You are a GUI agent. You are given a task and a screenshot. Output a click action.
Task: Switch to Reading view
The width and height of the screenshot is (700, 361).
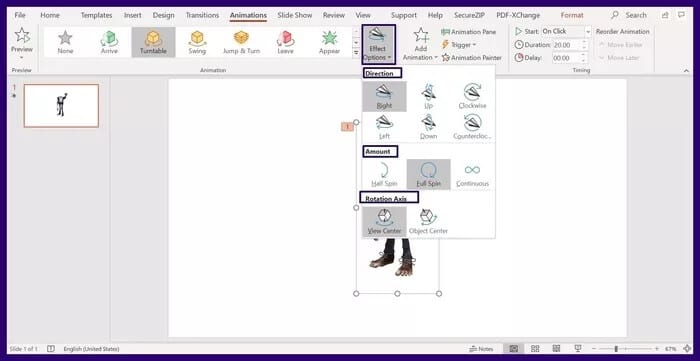[x=556, y=349]
